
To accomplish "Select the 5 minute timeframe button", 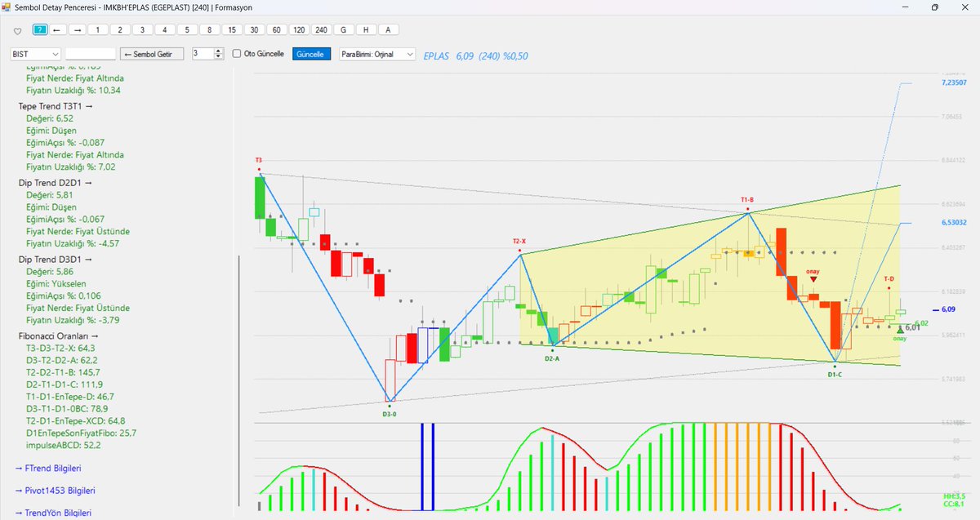I will pos(187,29).
